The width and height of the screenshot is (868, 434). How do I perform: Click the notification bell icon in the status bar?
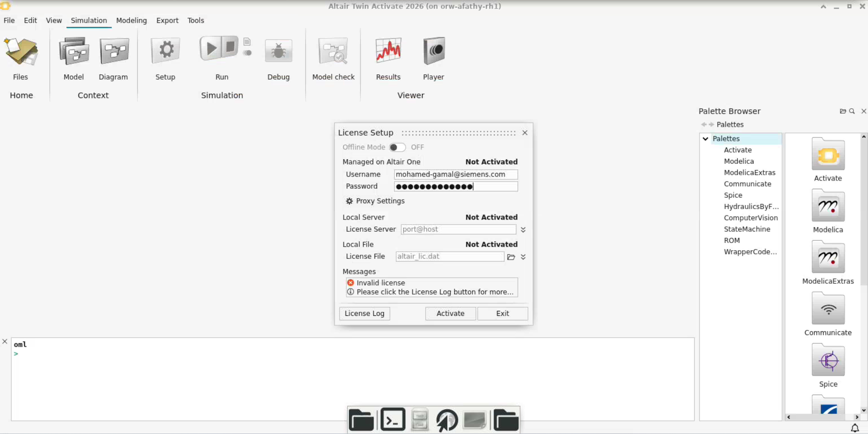(x=855, y=428)
